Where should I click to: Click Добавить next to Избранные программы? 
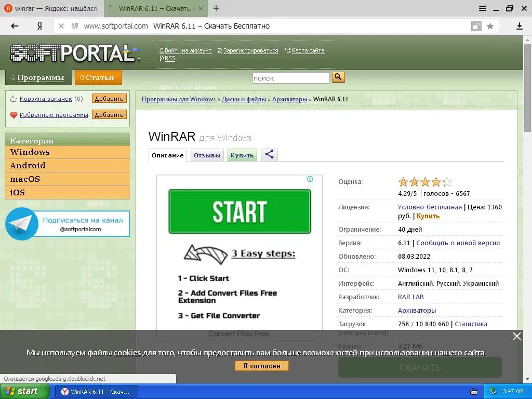tap(109, 115)
